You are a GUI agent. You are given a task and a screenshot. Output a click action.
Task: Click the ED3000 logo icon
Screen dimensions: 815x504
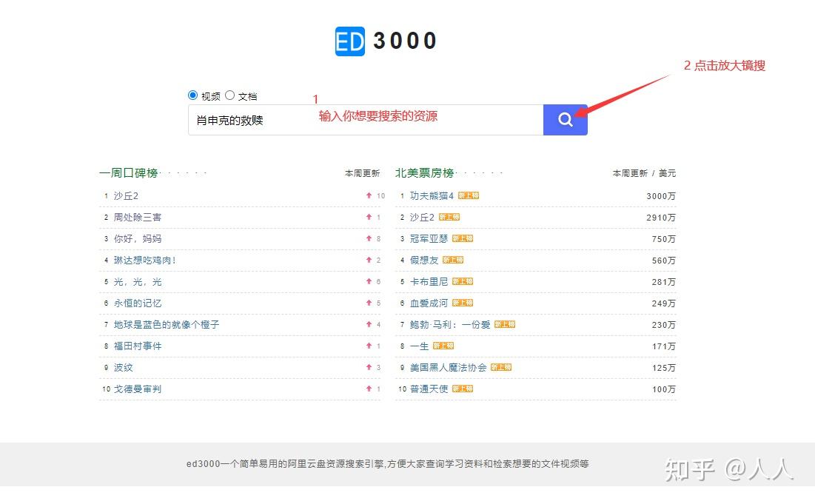click(x=349, y=41)
